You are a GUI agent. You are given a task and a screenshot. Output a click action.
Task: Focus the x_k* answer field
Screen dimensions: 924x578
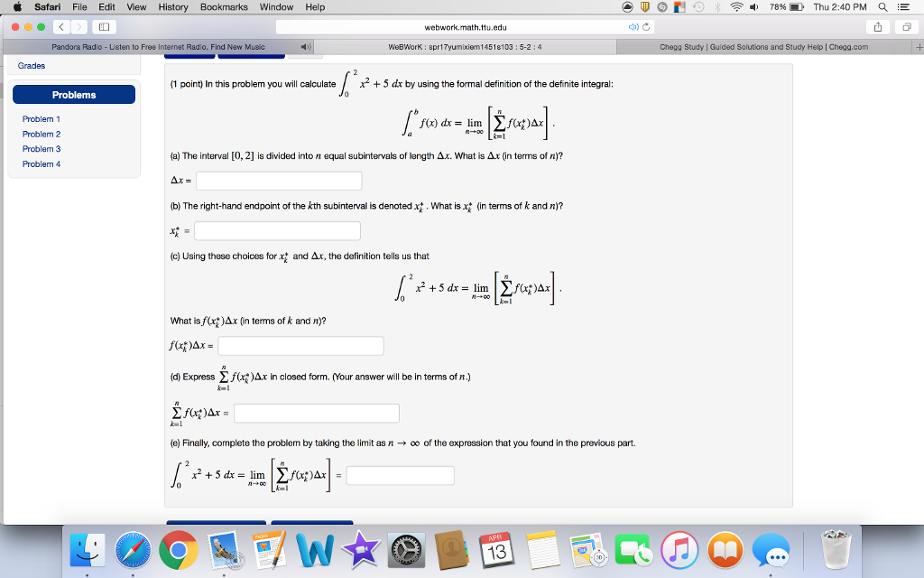click(x=278, y=230)
